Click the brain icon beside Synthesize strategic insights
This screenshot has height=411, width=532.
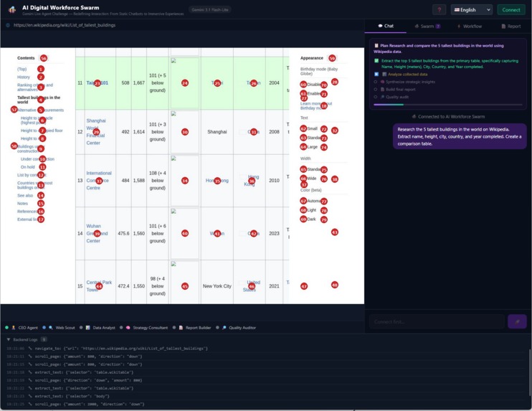click(x=382, y=82)
